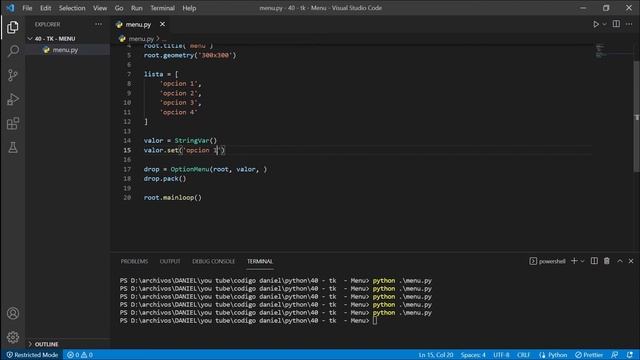
Task: Click the Prettier status item
Action: pos(589,355)
